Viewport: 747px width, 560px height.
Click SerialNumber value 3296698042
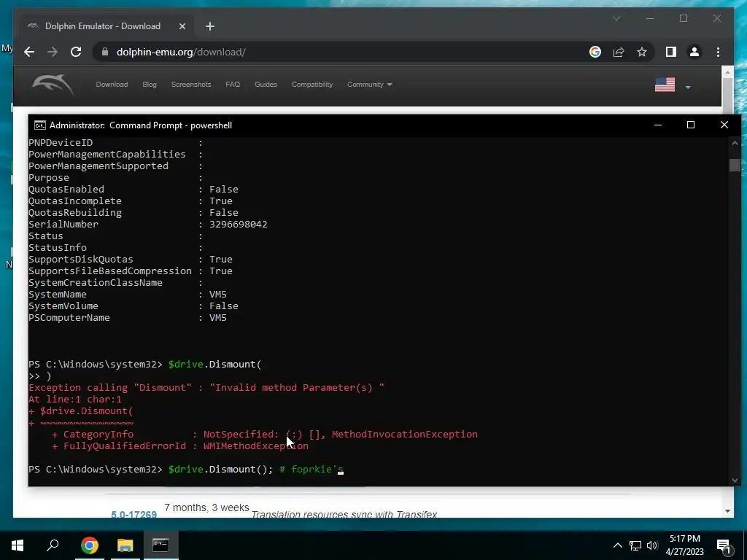tap(239, 225)
